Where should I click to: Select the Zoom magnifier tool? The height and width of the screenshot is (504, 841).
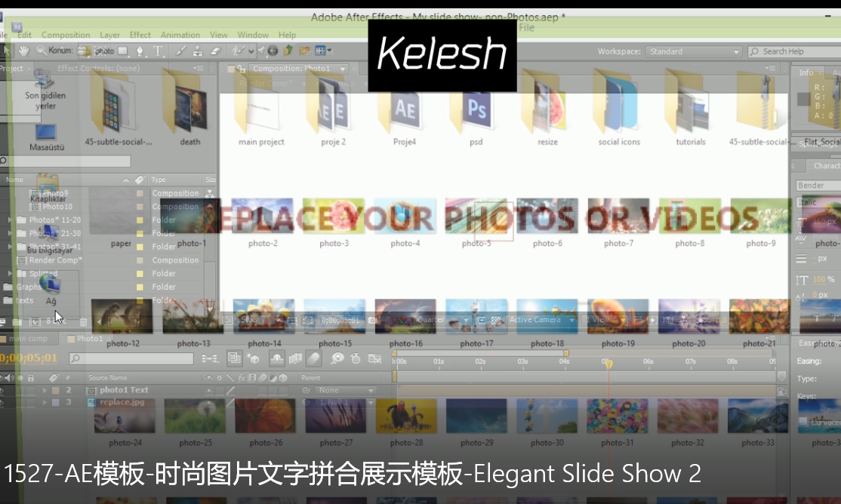click(x=41, y=51)
